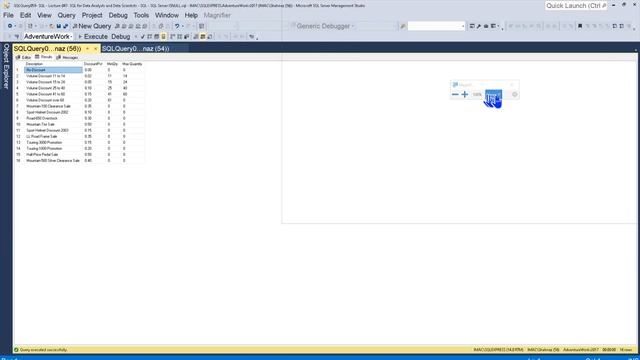This screenshot has width=640, height=360.
Task: Click the Save All icon in the toolbar
Action: pos(65,26)
